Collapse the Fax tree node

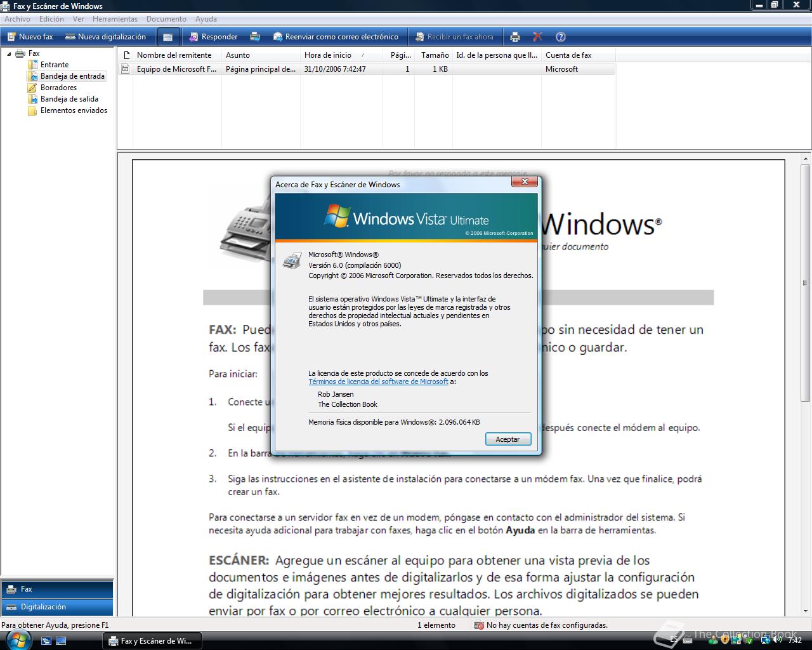9,54
